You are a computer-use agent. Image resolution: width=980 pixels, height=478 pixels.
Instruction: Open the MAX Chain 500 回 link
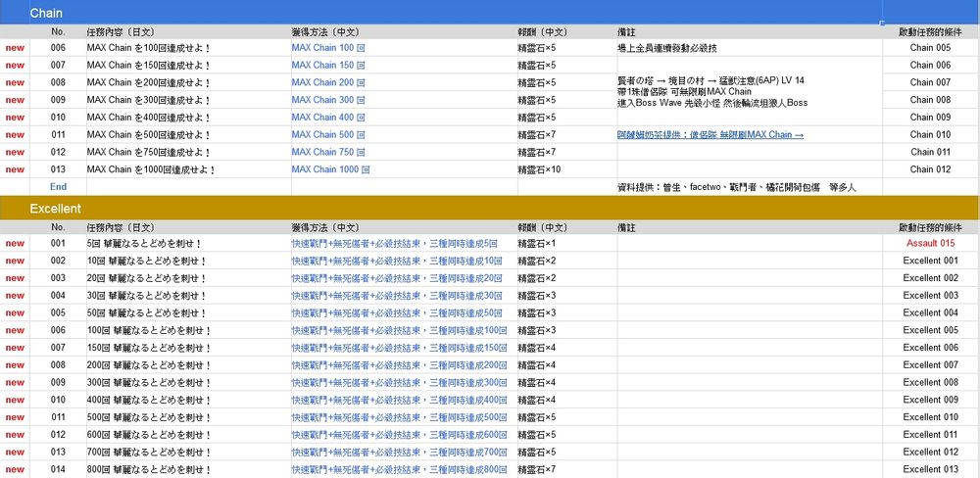(328, 134)
